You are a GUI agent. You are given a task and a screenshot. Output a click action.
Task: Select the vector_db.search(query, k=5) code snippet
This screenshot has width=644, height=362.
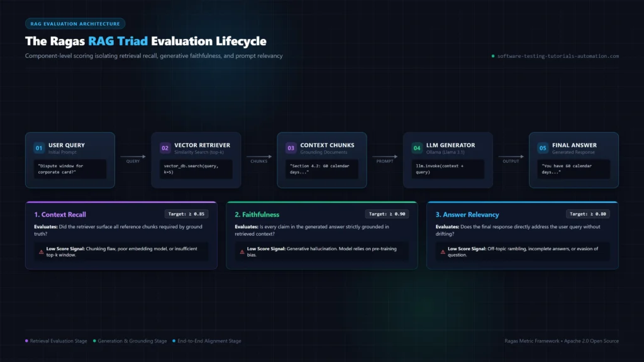(x=196, y=169)
